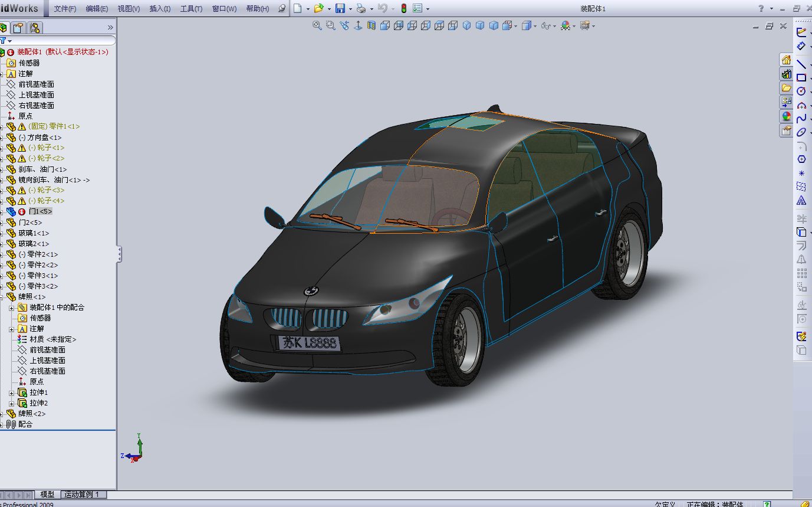Click the Section View icon
Viewport: 812px width, 507px height.
point(372,25)
